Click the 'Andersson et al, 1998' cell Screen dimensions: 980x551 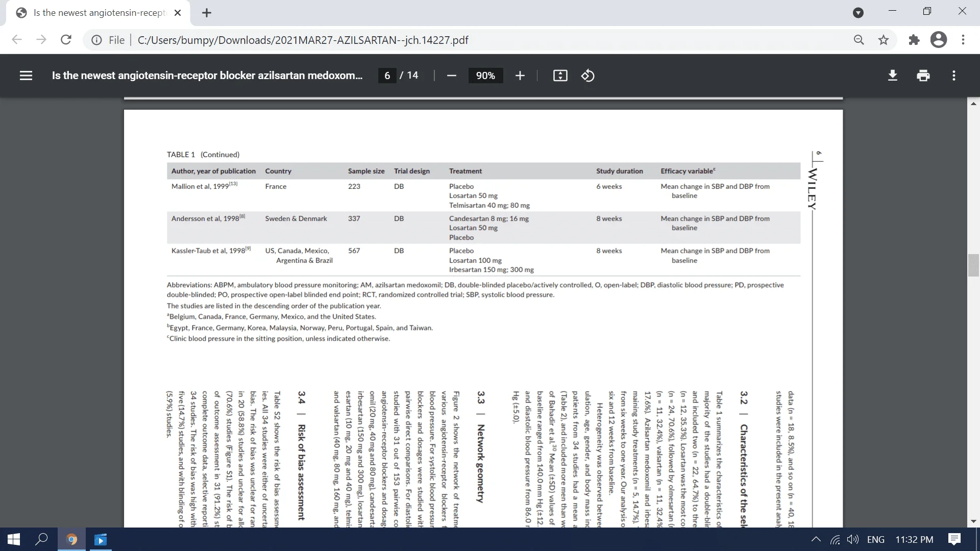tap(208, 218)
